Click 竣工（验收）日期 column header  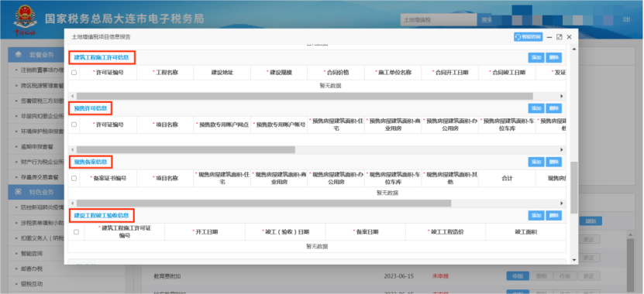pos(285,231)
